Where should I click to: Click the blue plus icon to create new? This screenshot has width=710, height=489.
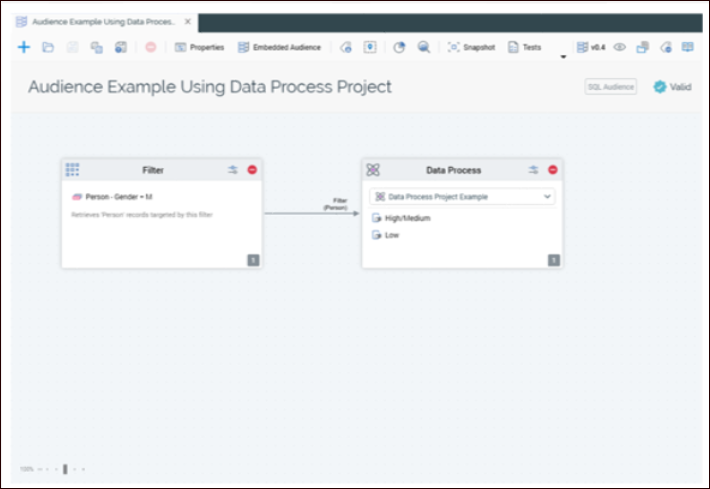point(24,47)
